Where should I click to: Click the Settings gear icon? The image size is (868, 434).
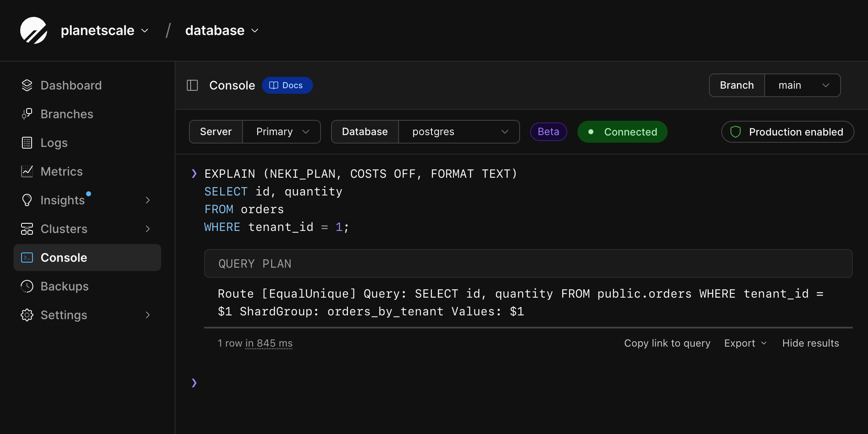click(x=27, y=315)
